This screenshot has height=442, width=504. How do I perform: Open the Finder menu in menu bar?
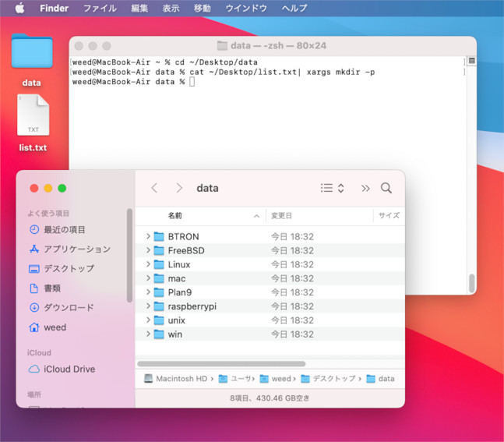click(54, 8)
